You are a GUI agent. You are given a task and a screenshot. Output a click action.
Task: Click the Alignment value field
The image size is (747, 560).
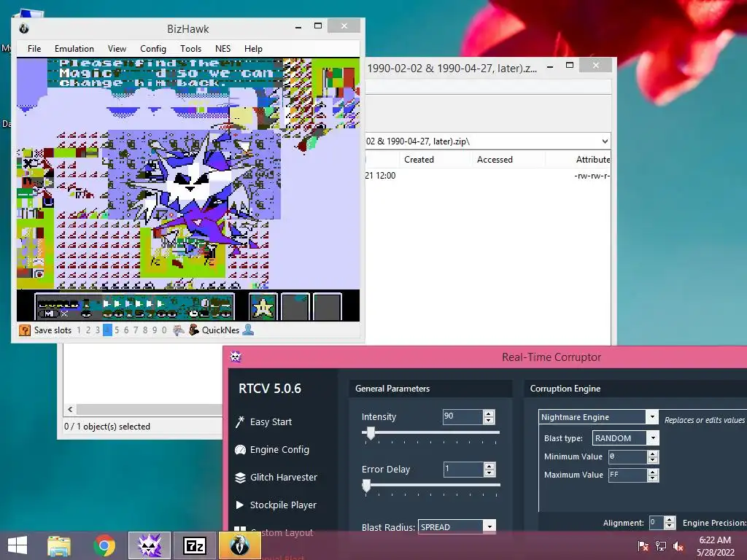tap(657, 522)
